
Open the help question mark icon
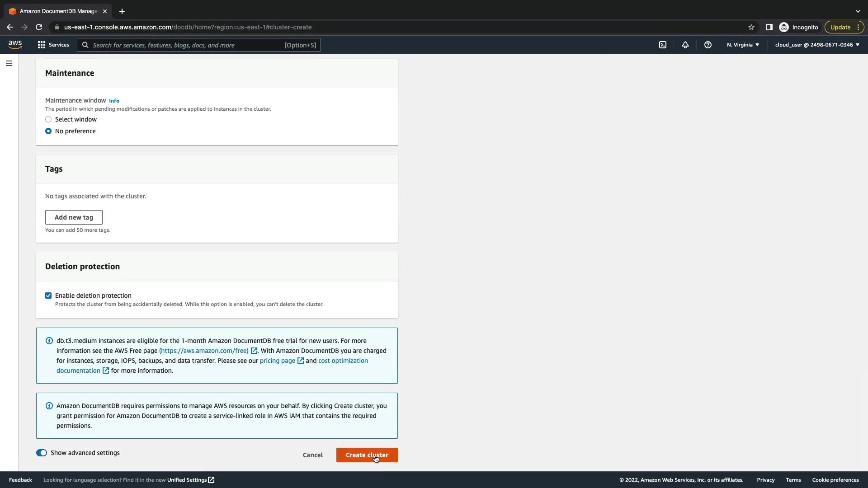pos(708,45)
